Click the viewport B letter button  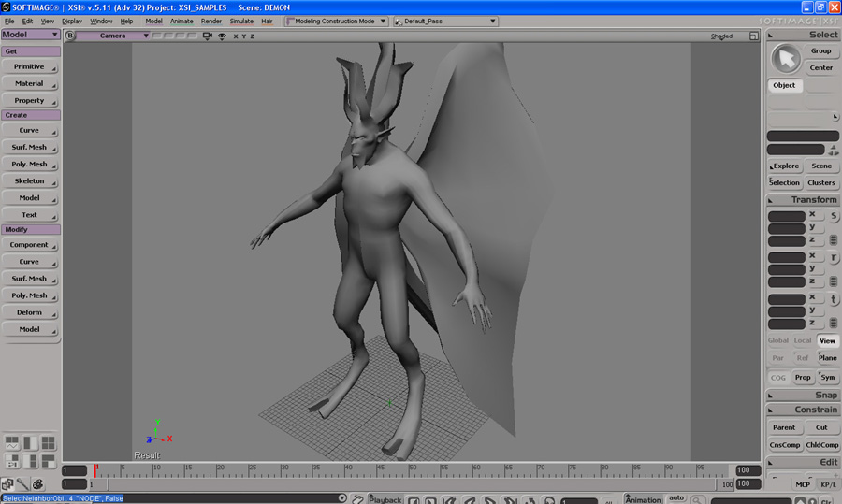(70, 36)
